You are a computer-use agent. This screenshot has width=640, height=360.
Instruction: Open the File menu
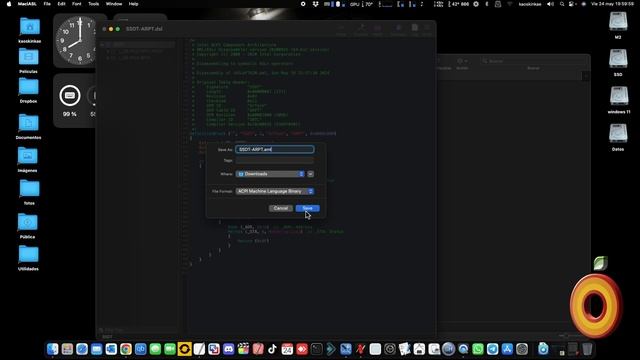47,4
